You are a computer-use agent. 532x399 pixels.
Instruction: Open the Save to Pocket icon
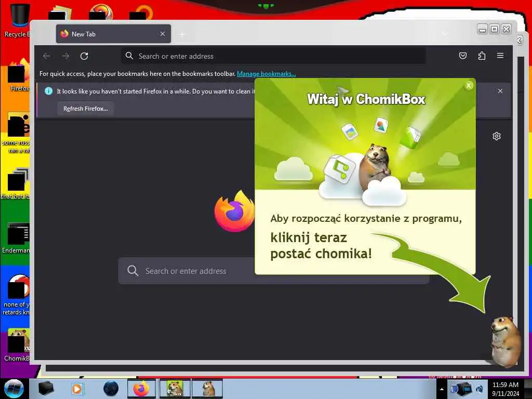point(463,56)
